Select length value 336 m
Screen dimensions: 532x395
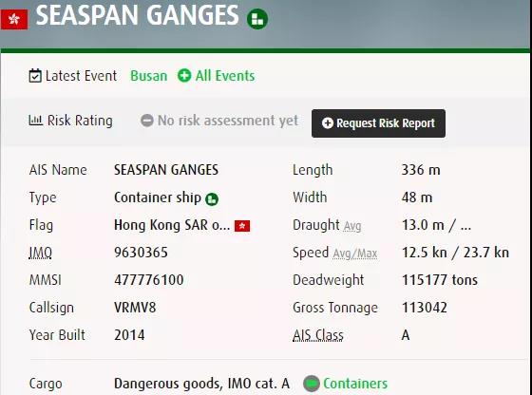point(421,170)
